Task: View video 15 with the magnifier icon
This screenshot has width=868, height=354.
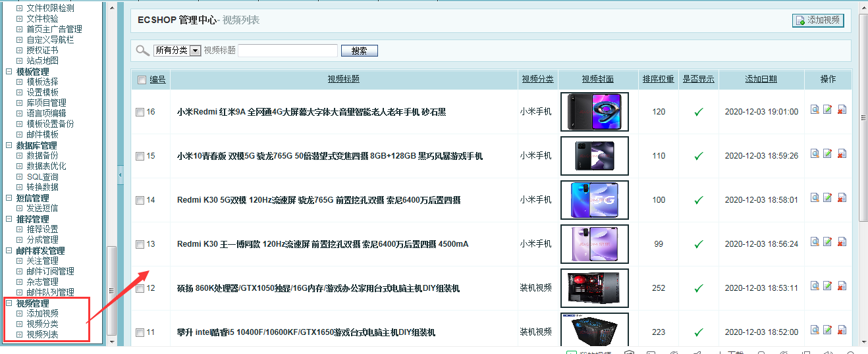Action: click(x=815, y=154)
